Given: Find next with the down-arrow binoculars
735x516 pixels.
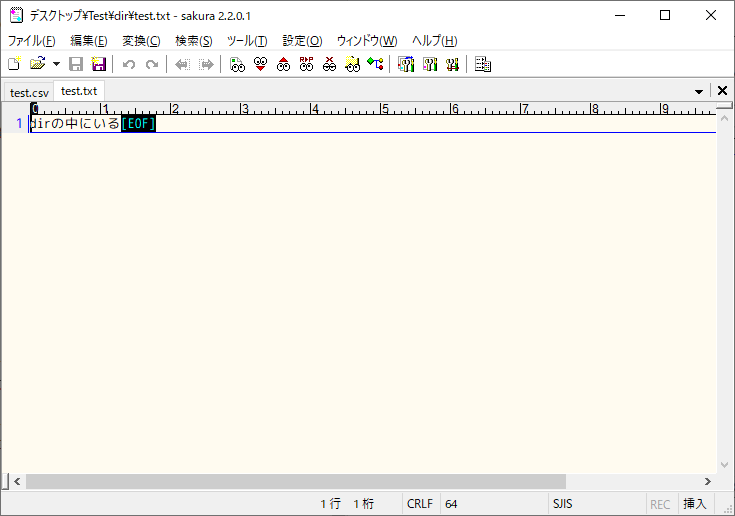Looking at the screenshot, I should click(260, 64).
